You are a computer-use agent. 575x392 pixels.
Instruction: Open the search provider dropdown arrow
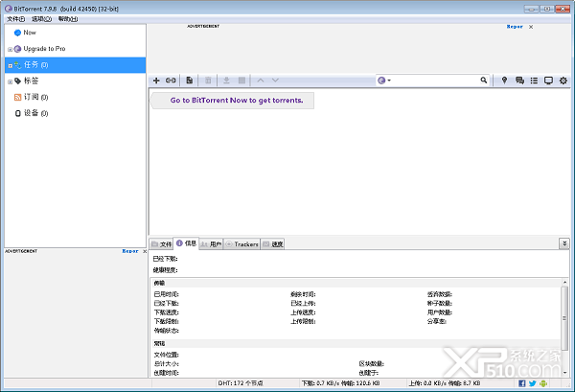[x=389, y=81]
